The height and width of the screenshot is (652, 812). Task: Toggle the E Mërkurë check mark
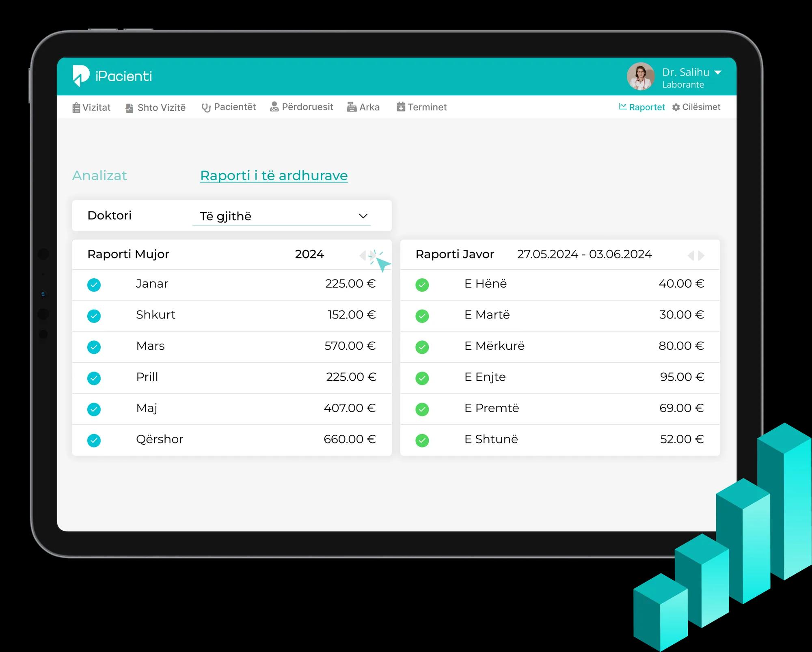tap(422, 347)
